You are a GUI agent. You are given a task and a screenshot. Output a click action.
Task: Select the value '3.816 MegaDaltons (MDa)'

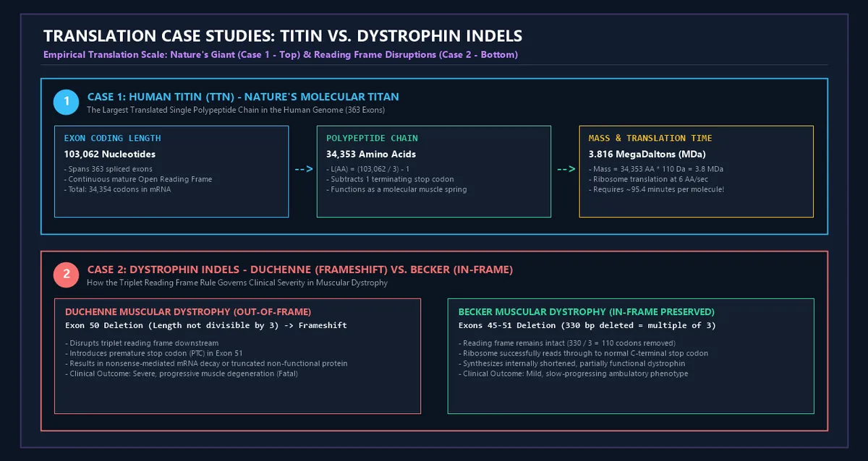pyautogui.click(x=646, y=154)
